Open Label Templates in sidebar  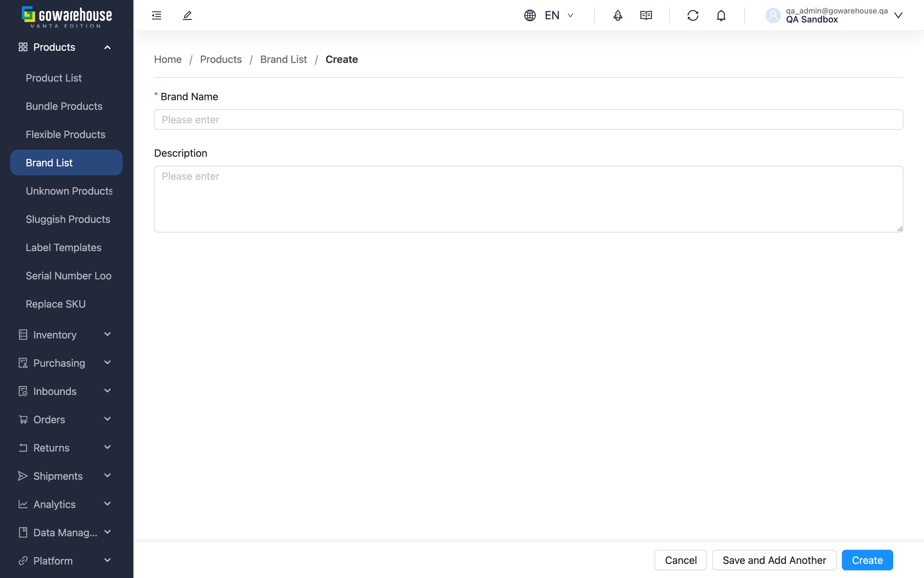[66, 247]
